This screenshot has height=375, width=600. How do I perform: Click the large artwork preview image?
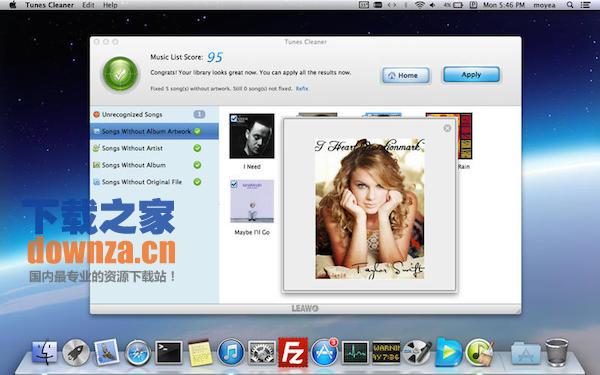pyautogui.click(x=370, y=209)
